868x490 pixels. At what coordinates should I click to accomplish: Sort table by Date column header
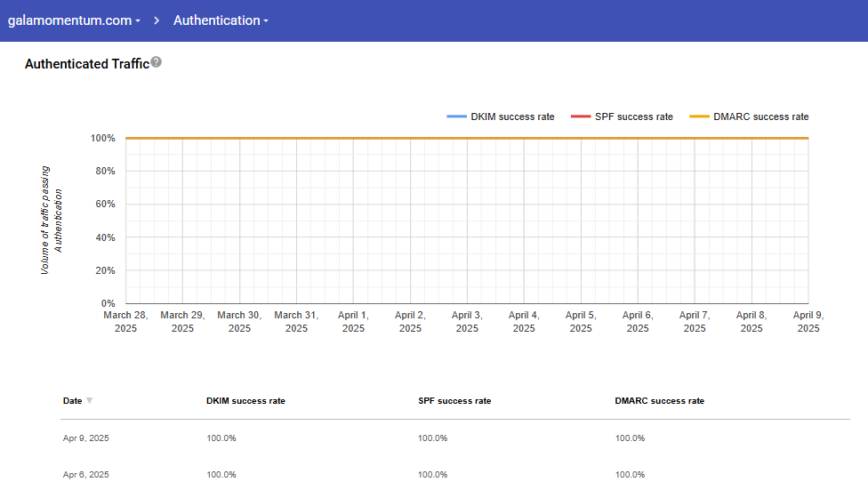72,401
